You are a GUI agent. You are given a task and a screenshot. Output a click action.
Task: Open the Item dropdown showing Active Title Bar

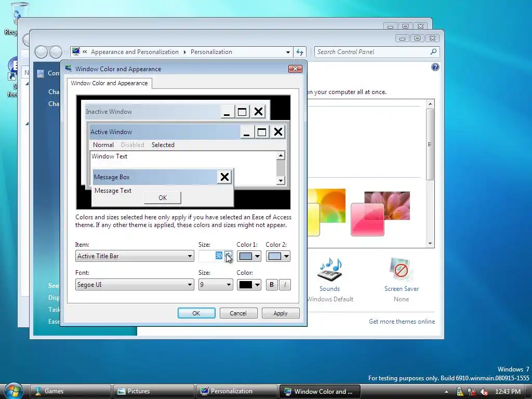click(135, 256)
